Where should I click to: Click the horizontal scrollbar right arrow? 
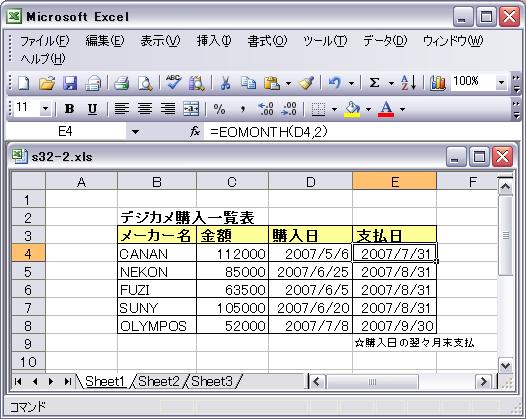(483, 382)
